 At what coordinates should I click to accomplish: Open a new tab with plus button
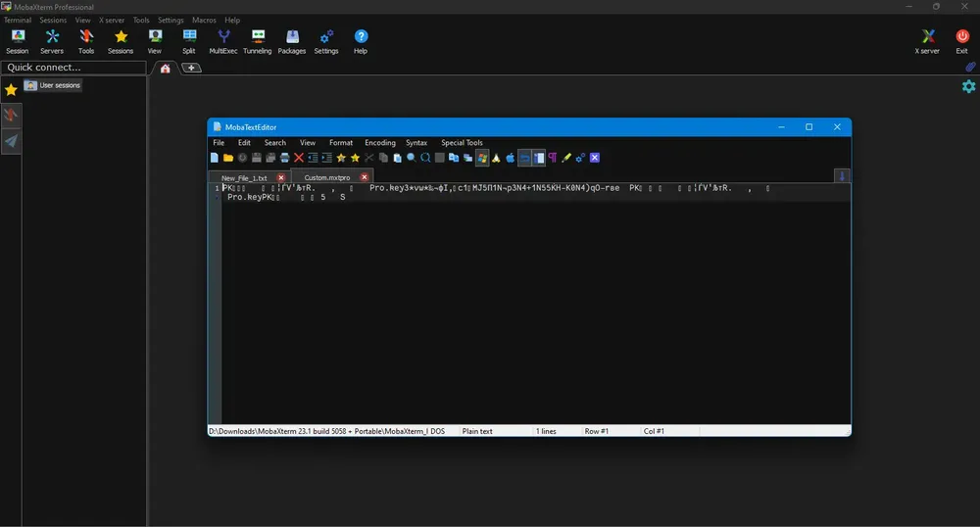pyautogui.click(x=192, y=68)
